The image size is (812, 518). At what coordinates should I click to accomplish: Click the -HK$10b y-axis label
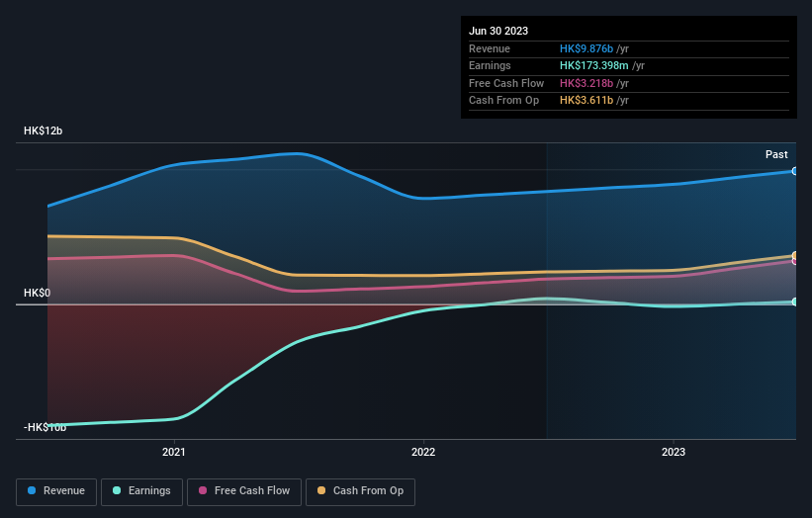45,427
